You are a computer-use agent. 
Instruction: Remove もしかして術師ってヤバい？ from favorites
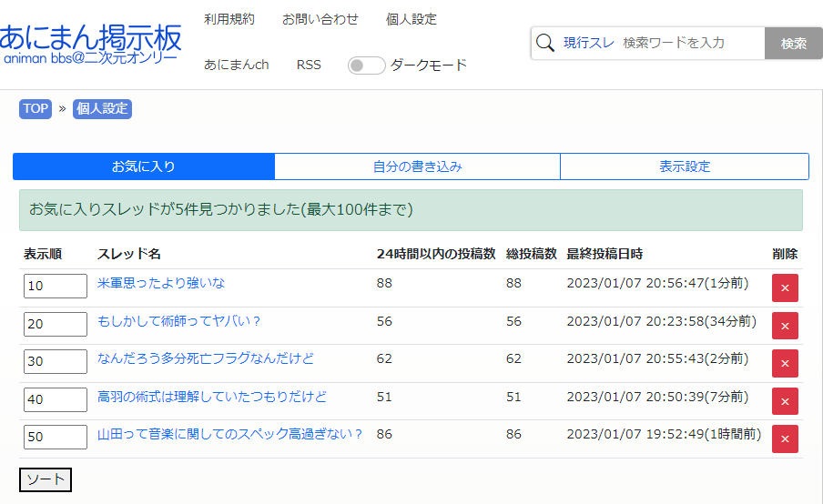click(x=785, y=326)
